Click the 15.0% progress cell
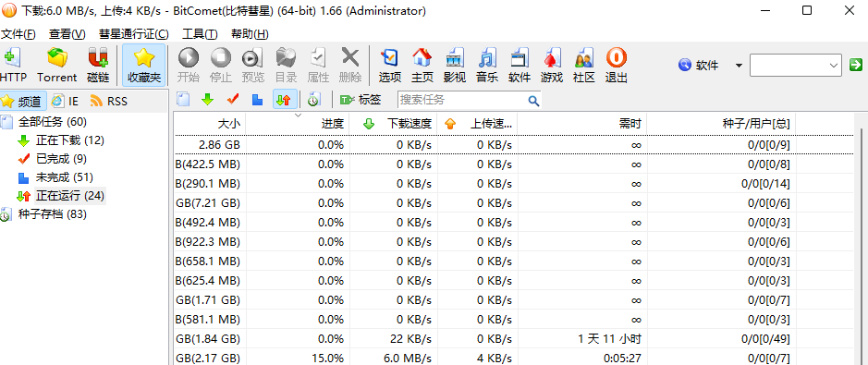This screenshot has height=365, width=868. (x=298, y=358)
